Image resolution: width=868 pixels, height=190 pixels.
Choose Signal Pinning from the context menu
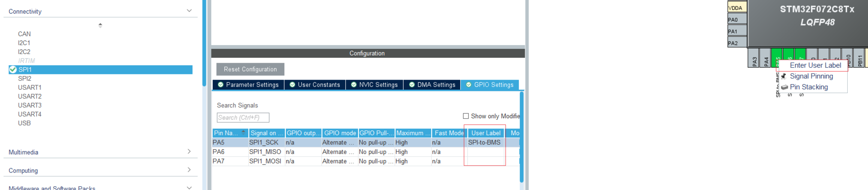tap(811, 76)
